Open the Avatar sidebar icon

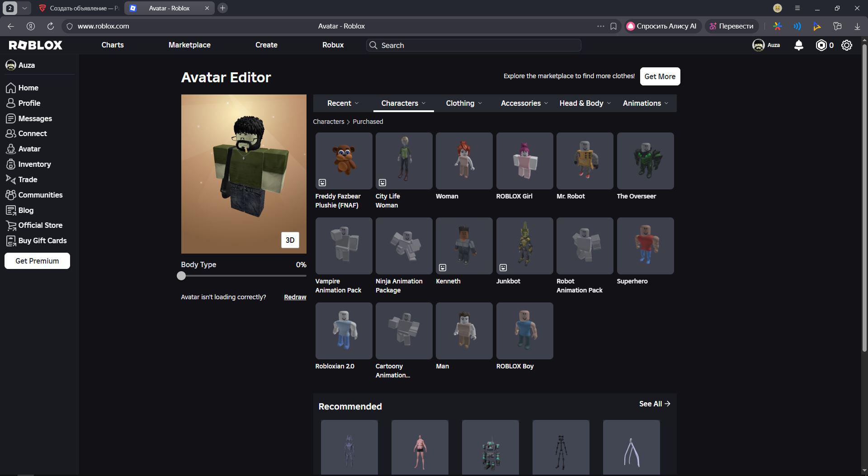(x=11, y=149)
